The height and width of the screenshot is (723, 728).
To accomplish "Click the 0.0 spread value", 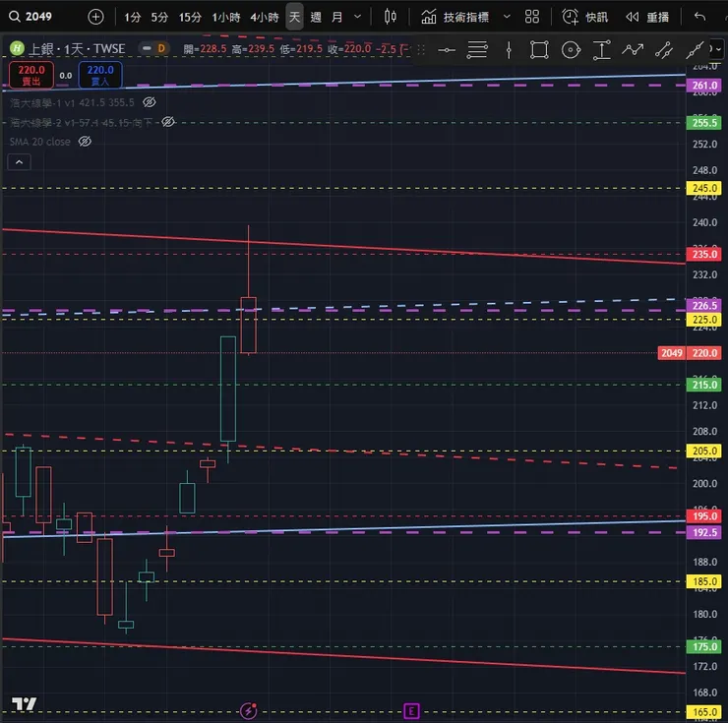I will [66, 75].
